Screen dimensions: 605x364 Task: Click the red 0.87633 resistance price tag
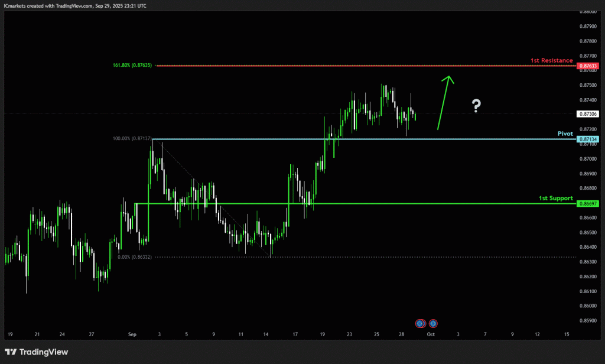pos(588,66)
